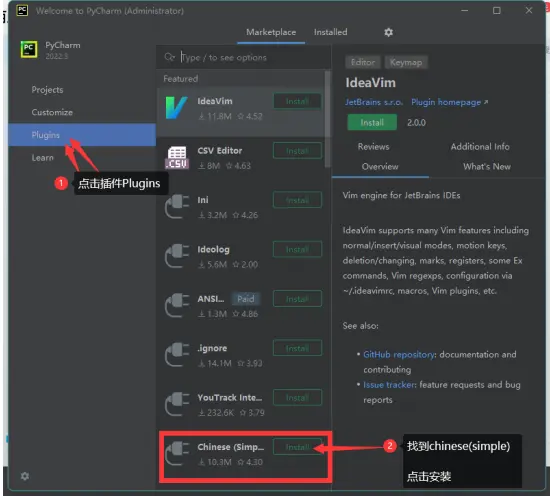Select the YouTrack Inte... plugin name
The image size is (550, 496).
coord(230,398)
